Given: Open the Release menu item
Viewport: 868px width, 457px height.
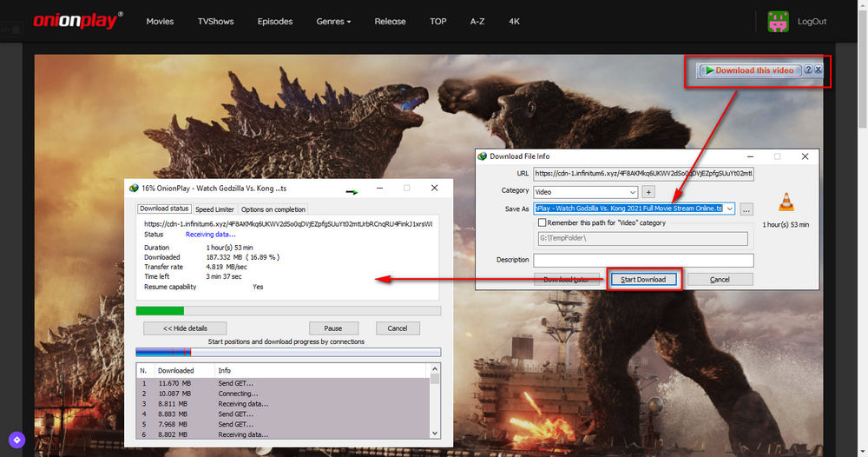Looking at the screenshot, I should [390, 21].
